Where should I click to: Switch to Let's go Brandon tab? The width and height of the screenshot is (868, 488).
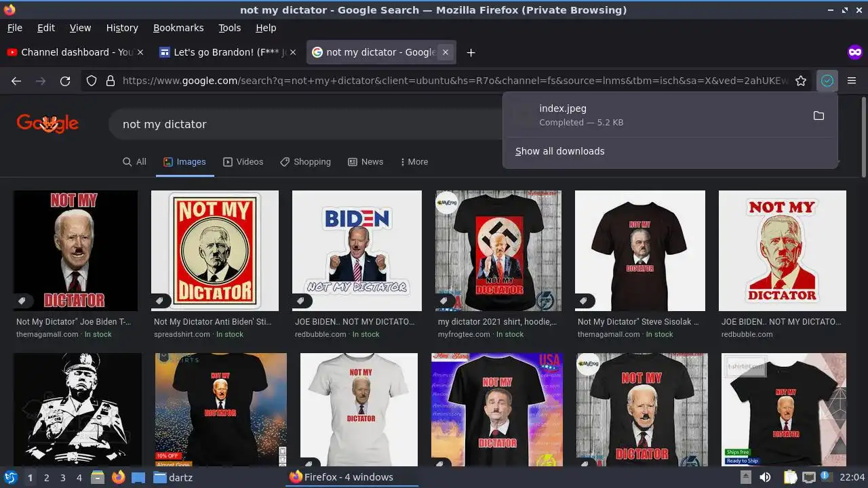pos(228,52)
